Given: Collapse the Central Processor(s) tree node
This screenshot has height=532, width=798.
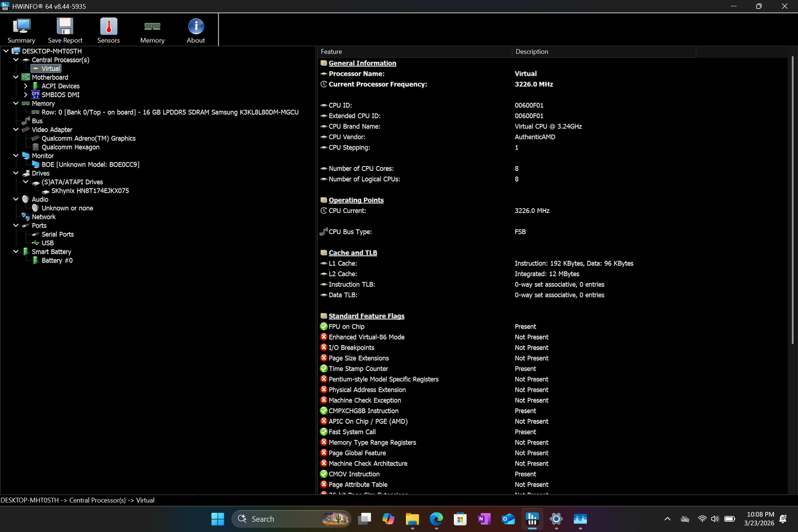Looking at the screenshot, I should pyautogui.click(x=15, y=59).
